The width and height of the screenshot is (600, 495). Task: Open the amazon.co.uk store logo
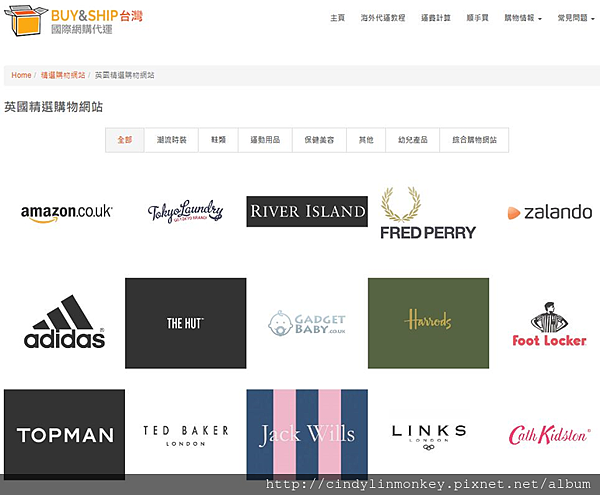coord(66,213)
